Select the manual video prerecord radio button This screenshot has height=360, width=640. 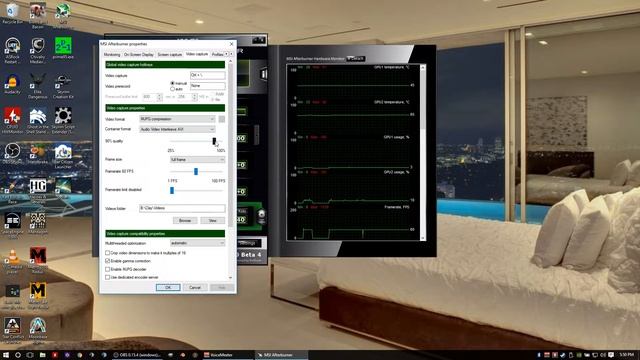tap(172, 83)
